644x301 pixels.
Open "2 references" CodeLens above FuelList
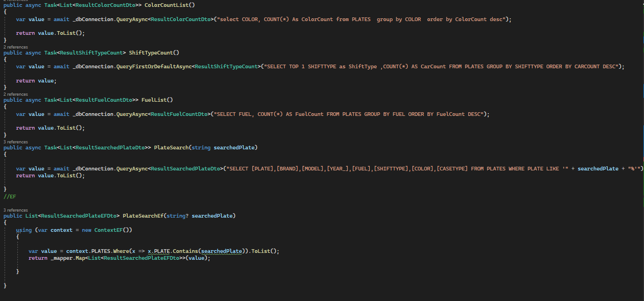pos(16,94)
